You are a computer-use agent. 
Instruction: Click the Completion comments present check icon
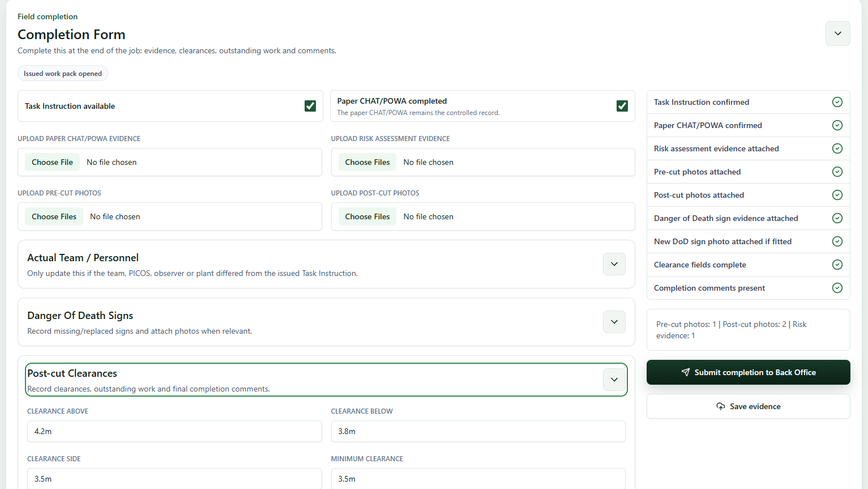(837, 288)
